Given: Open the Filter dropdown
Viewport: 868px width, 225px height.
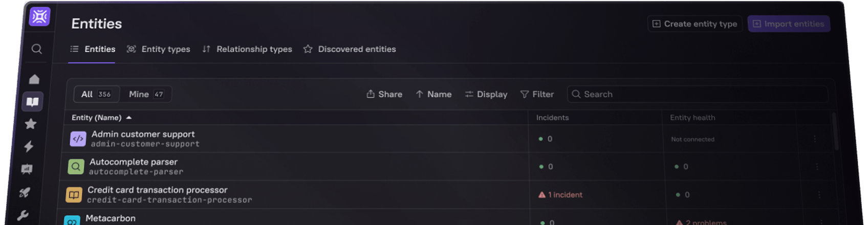Looking at the screenshot, I should pos(537,94).
